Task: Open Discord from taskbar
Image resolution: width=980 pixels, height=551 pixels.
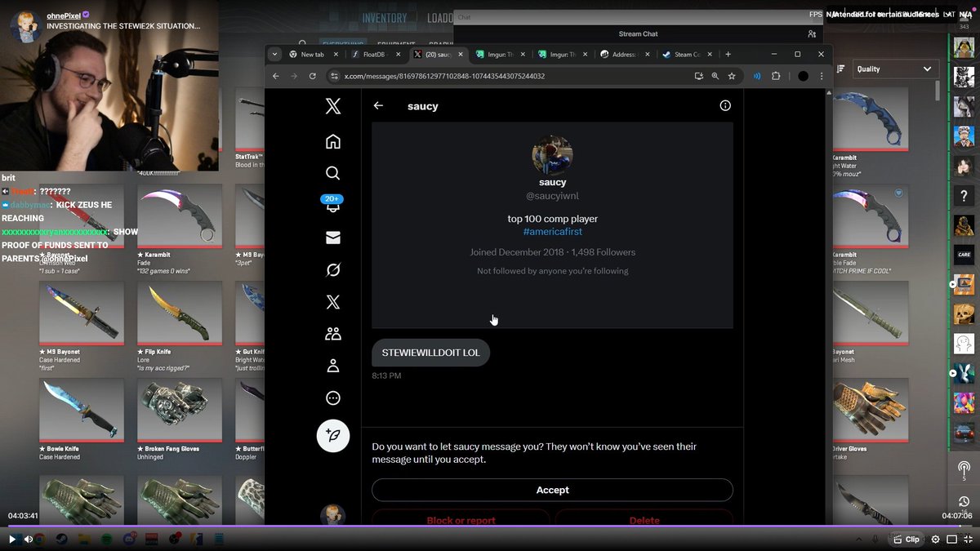Action: pos(129,540)
